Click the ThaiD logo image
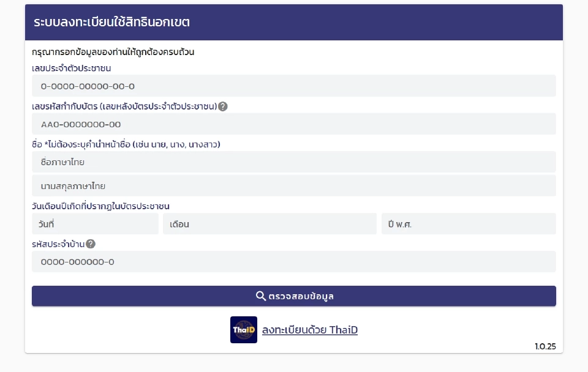Viewport: 588px width, 372px height. coord(243,329)
